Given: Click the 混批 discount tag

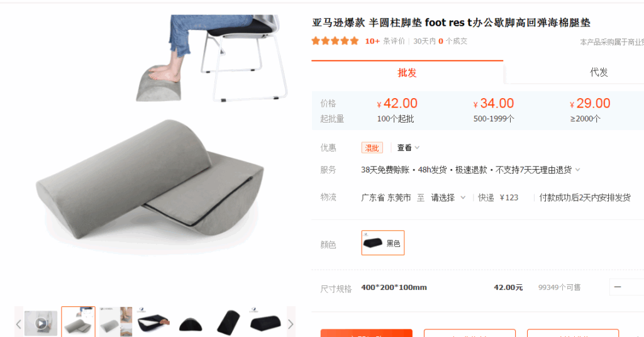Looking at the screenshot, I should pyautogui.click(x=372, y=148).
